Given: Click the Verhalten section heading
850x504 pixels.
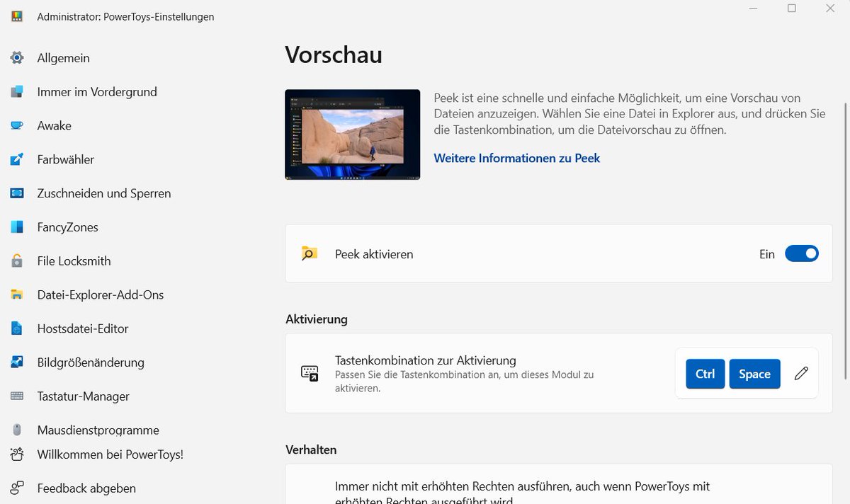Looking at the screenshot, I should [x=311, y=450].
